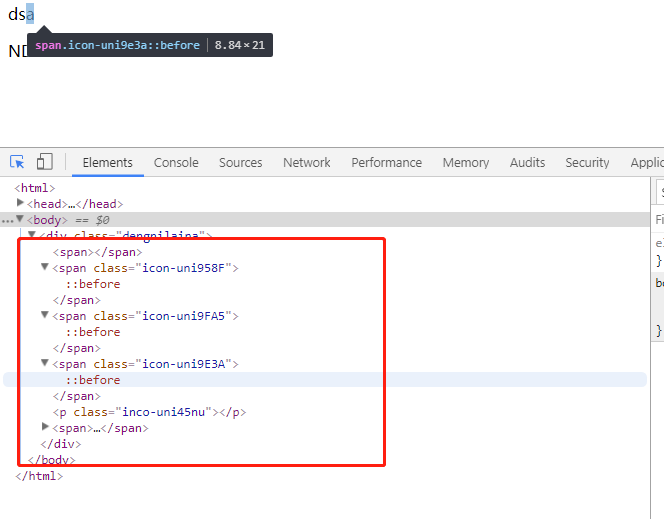664x519 pixels.
Task: Collapse the icon-uni958F span node
Action: (x=44, y=267)
